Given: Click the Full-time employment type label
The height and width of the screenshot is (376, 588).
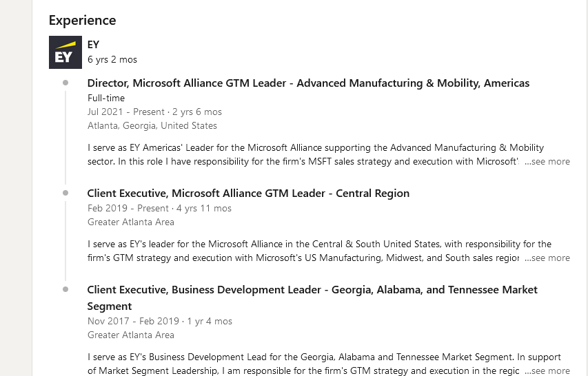Looking at the screenshot, I should pos(106,98).
